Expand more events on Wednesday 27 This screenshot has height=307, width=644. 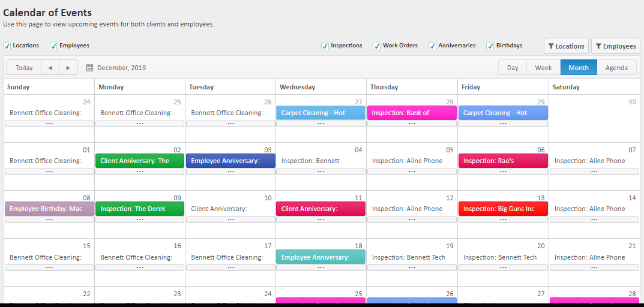click(x=320, y=124)
